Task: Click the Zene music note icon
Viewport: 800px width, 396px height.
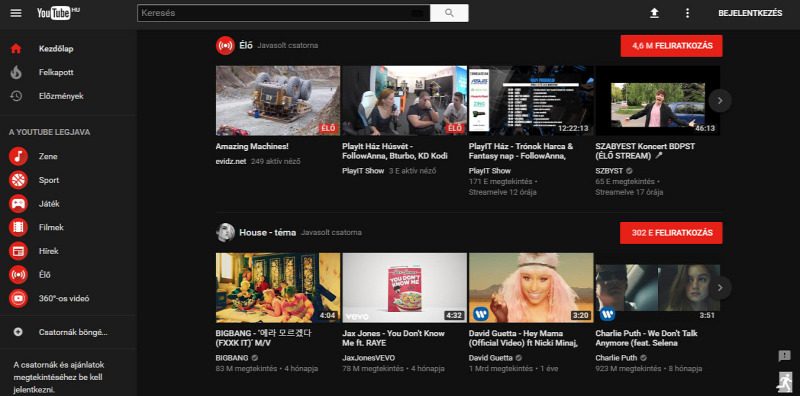Action: coord(18,156)
